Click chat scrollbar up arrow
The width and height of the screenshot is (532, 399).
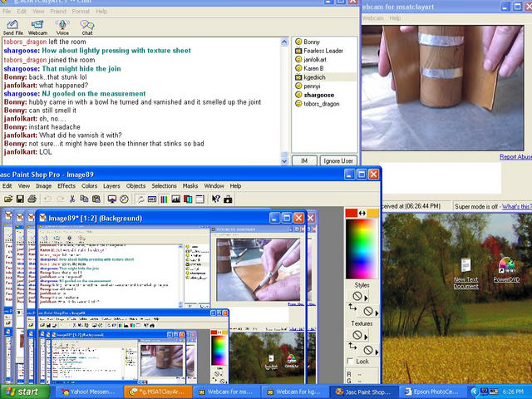(x=284, y=42)
